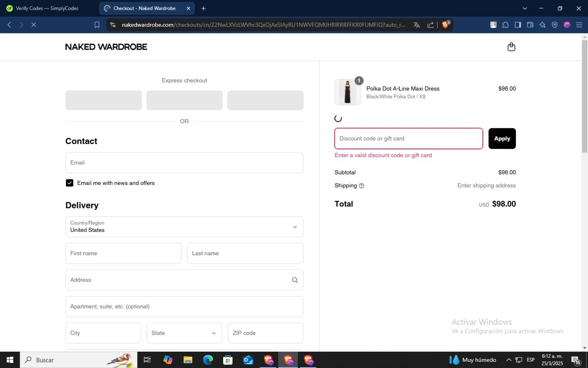Click the Apartment, suite, etc. field
Screen dimensions: 588x368
tap(184, 307)
